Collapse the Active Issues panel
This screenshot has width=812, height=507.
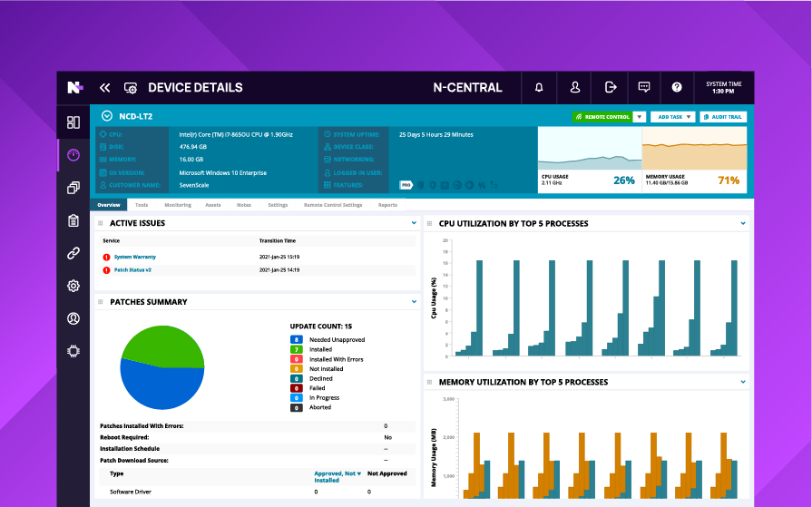[x=414, y=223]
